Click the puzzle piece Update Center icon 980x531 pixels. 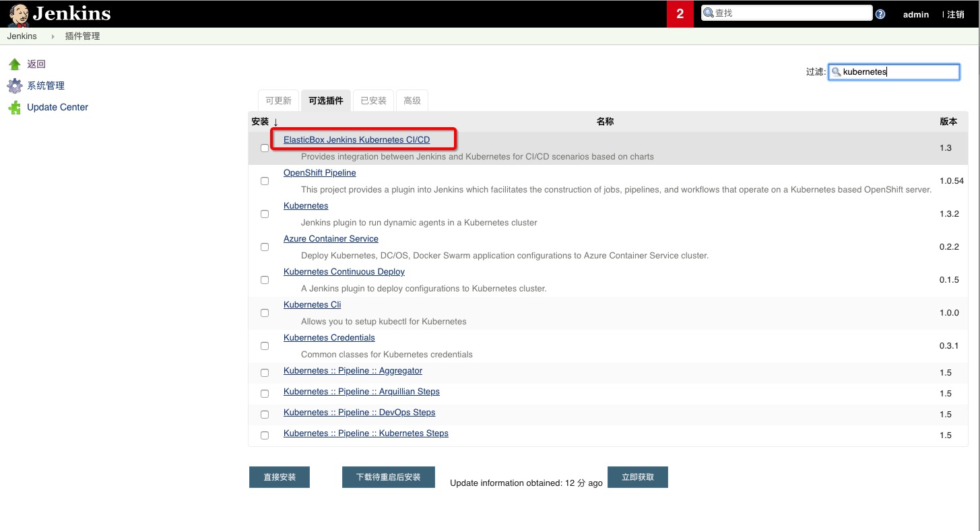14,107
